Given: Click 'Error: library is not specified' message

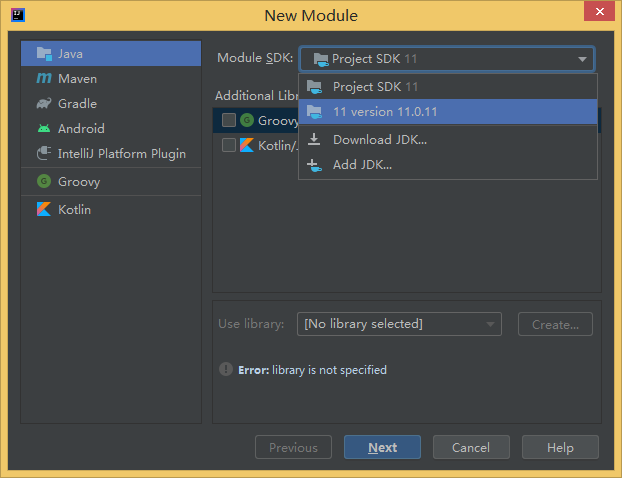Looking at the screenshot, I should coord(312,370).
